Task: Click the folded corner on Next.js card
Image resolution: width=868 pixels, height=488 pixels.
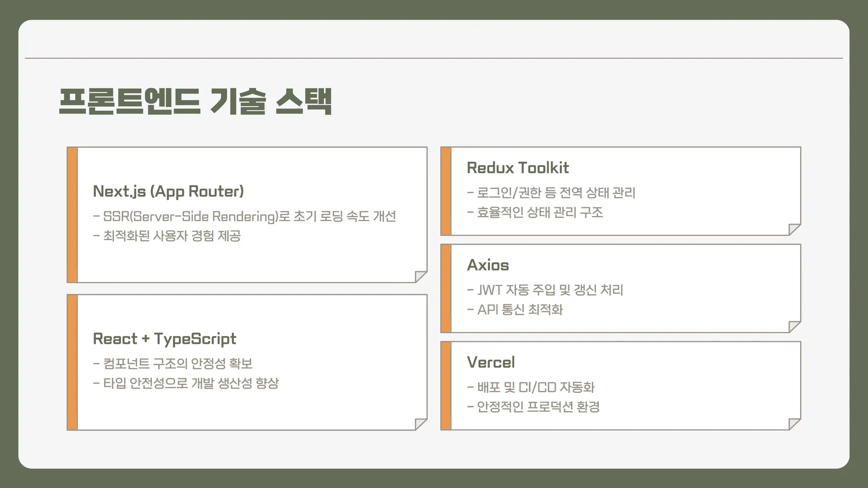Action: pos(420,276)
